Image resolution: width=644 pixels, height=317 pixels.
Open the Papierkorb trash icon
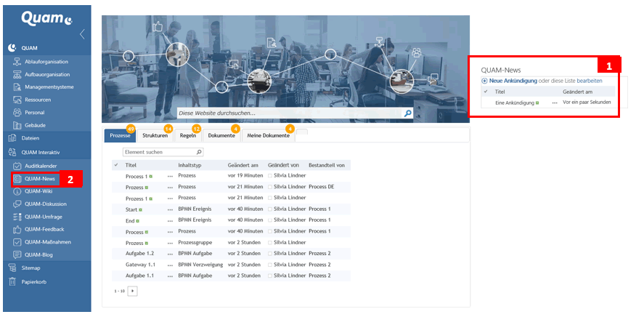coord(12,281)
